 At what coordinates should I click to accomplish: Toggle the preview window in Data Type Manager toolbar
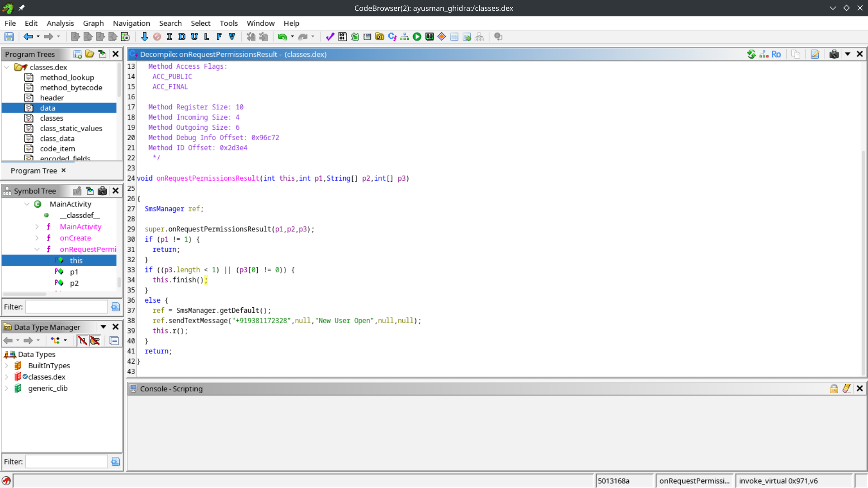pos(114,341)
